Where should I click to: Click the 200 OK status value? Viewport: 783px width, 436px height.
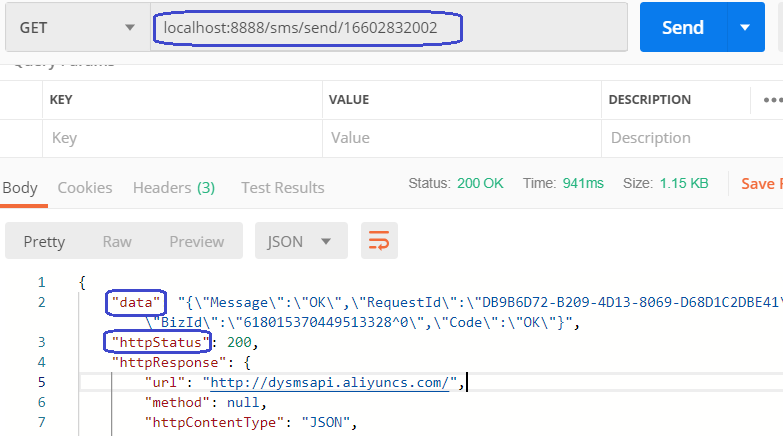point(480,183)
